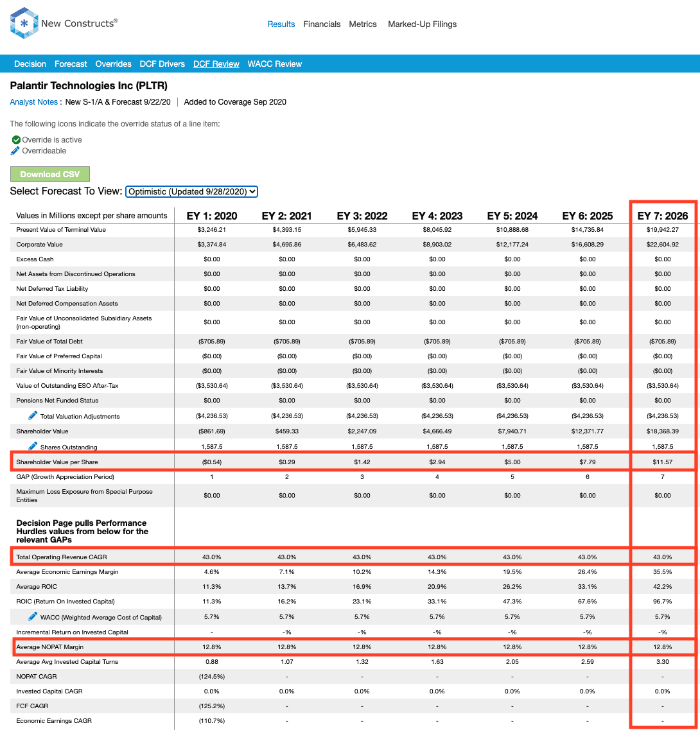Click Pensions Net Funded Status label

pyautogui.click(x=57, y=401)
